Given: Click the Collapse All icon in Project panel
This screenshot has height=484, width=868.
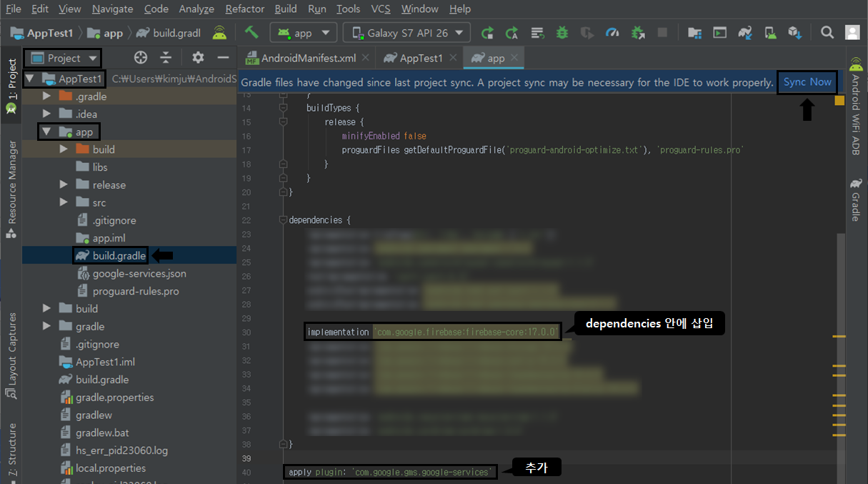Looking at the screenshot, I should (166, 58).
